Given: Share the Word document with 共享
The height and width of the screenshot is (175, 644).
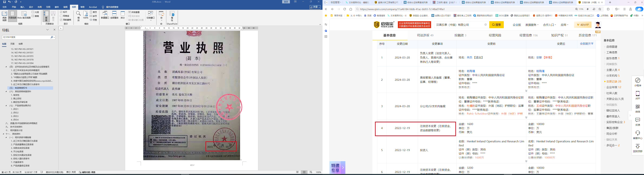Looking at the screenshot, I should [315, 7].
